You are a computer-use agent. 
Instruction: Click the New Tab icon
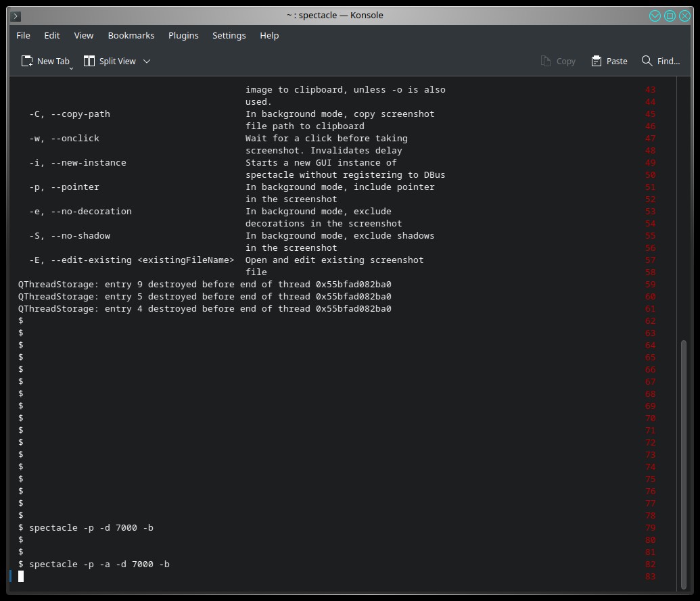27,61
